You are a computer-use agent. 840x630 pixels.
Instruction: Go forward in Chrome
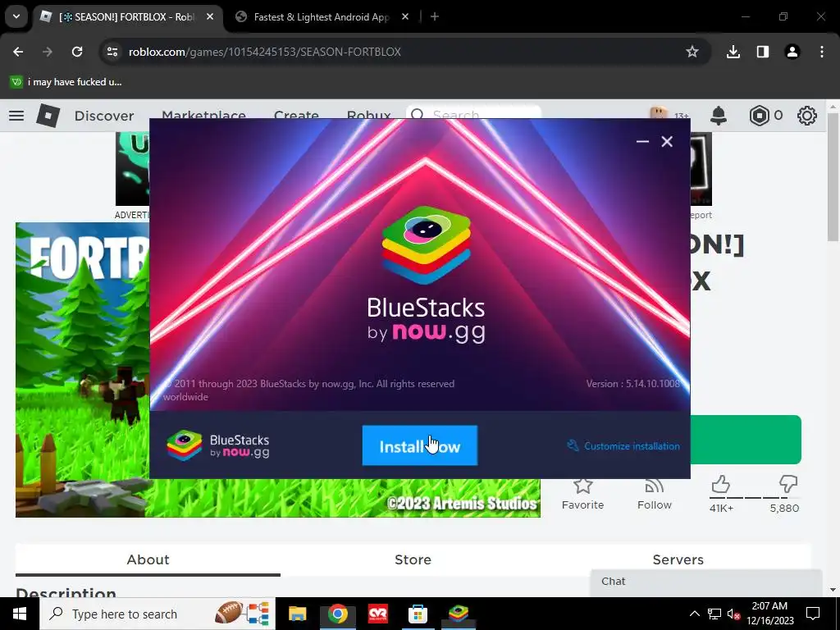[48, 52]
